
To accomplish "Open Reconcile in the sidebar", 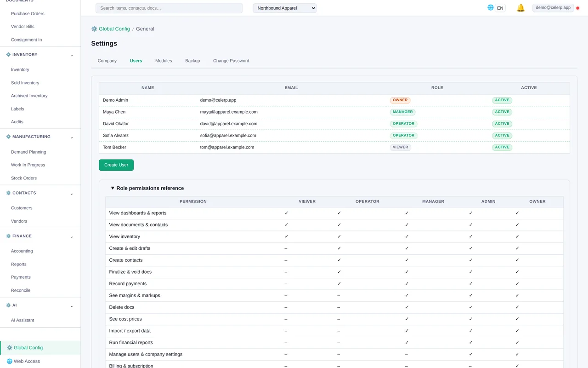I will [x=21, y=291].
